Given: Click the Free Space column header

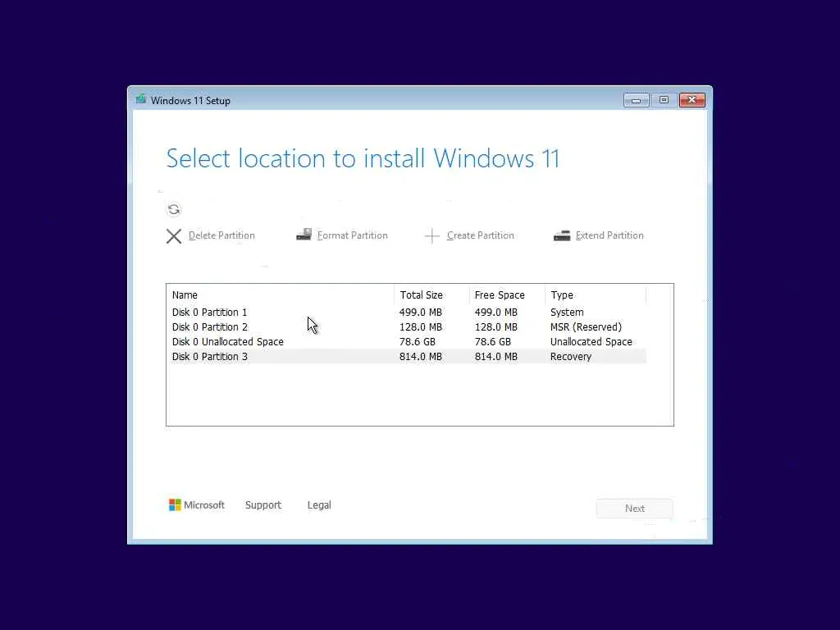Looking at the screenshot, I should click(507, 294).
